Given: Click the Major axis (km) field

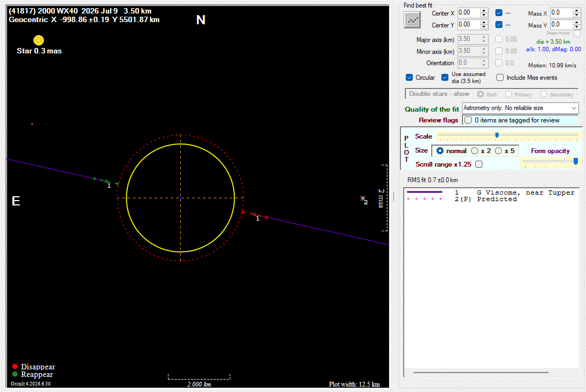Looking at the screenshot, I should coord(469,39).
